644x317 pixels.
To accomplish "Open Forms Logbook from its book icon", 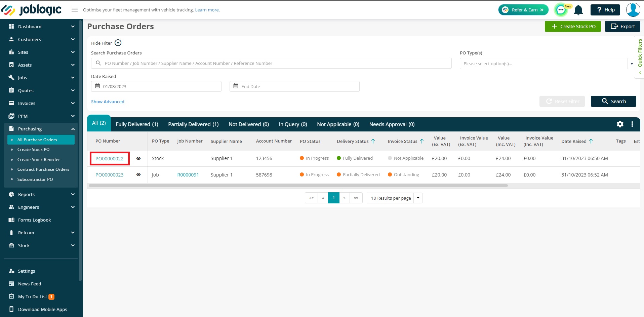I will 11,220.
